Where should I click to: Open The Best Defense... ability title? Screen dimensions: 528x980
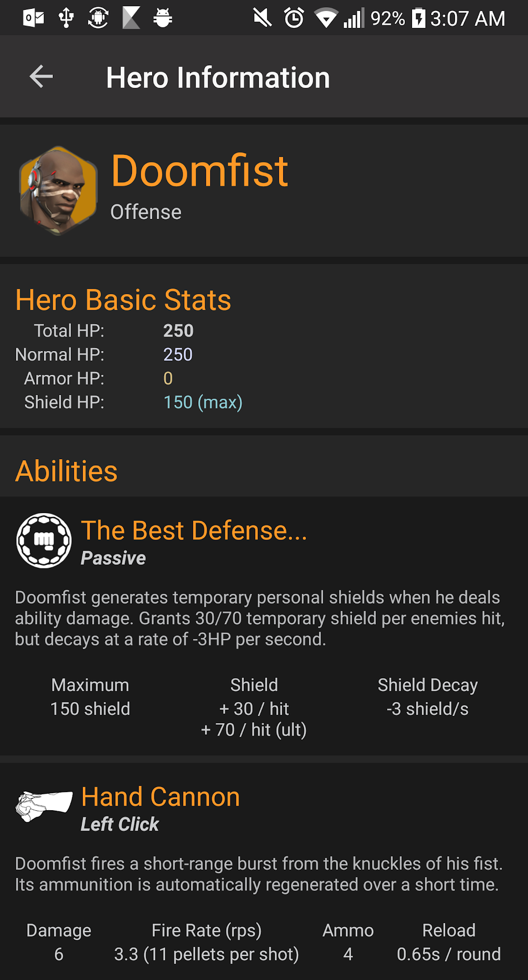tap(194, 531)
